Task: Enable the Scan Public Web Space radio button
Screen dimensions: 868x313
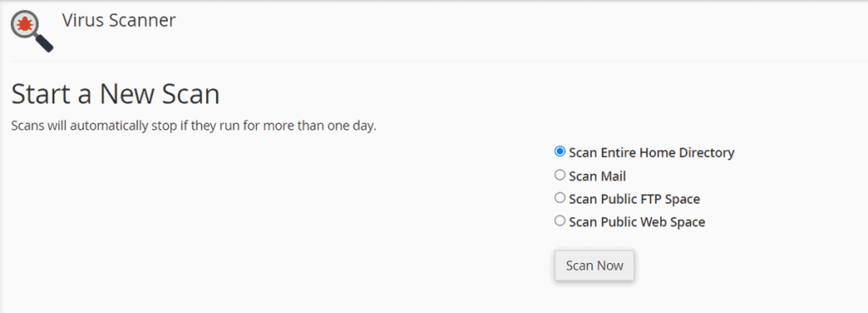Action: pyautogui.click(x=559, y=221)
